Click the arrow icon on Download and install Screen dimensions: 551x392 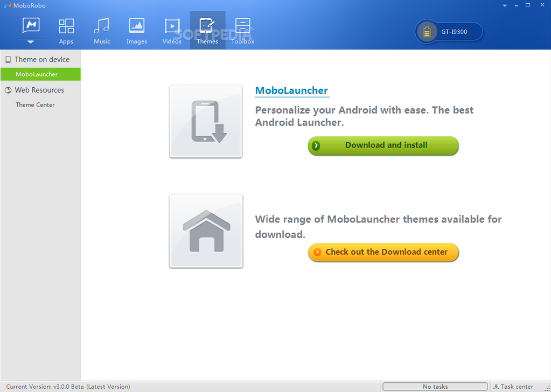pos(316,145)
